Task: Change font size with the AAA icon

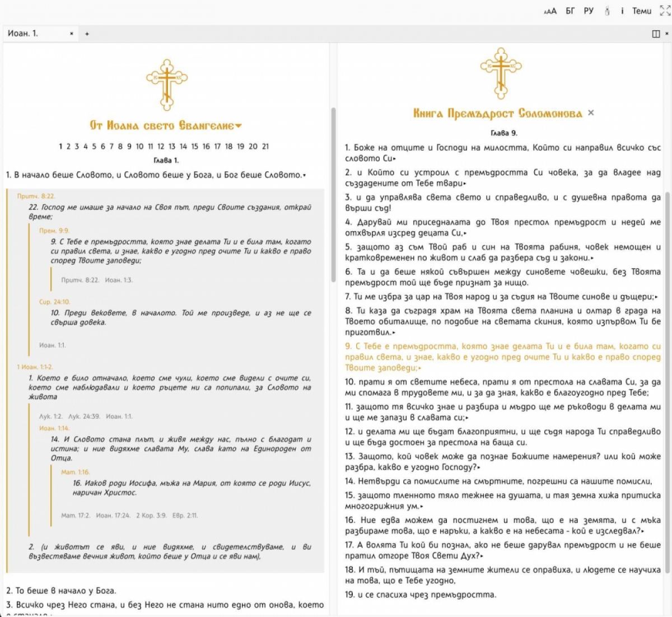Action: click(x=550, y=11)
